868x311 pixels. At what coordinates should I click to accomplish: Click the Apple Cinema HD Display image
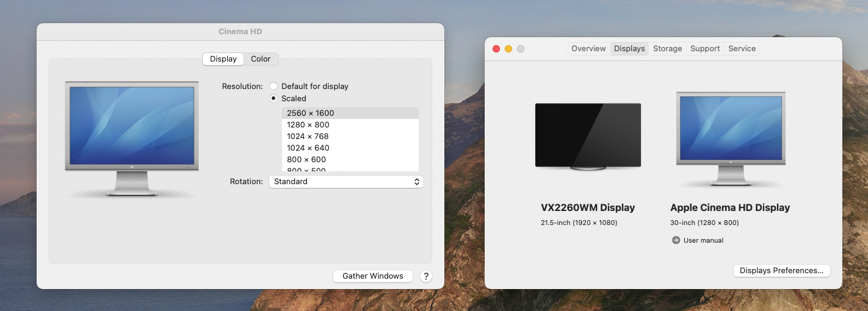tap(731, 139)
